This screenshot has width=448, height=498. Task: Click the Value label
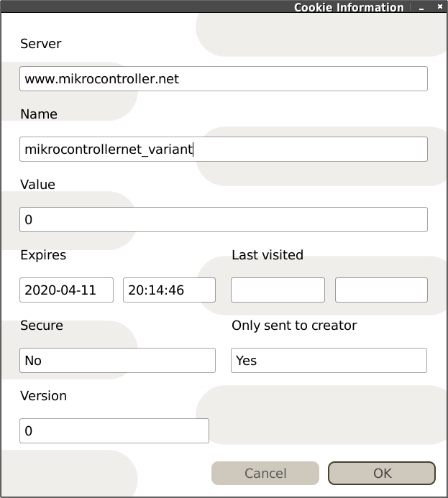[38, 185]
